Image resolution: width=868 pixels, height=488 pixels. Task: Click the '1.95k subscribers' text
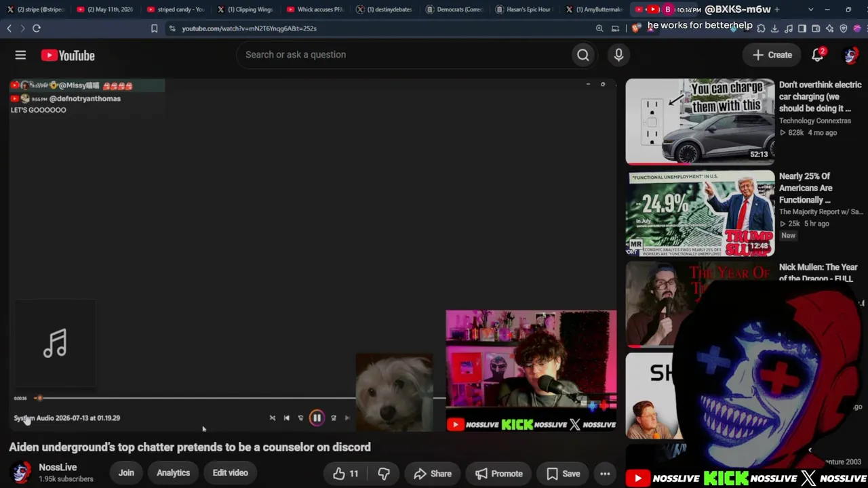[x=66, y=479]
